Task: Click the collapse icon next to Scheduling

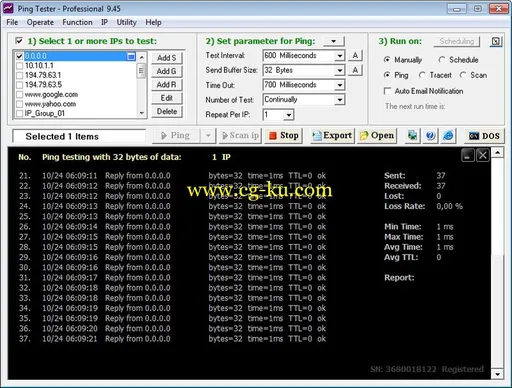Action: click(x=496, y=41)
